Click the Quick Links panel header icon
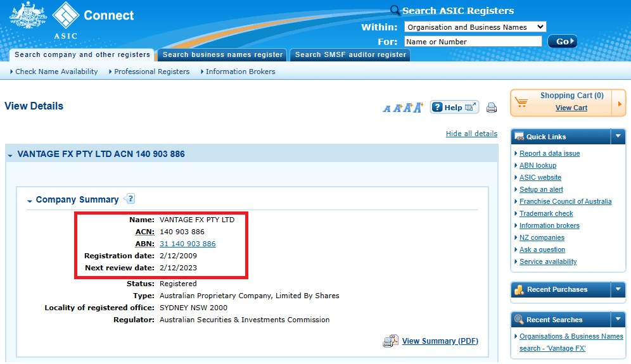Viewport: 631px width, 364px height. point(519,136)
